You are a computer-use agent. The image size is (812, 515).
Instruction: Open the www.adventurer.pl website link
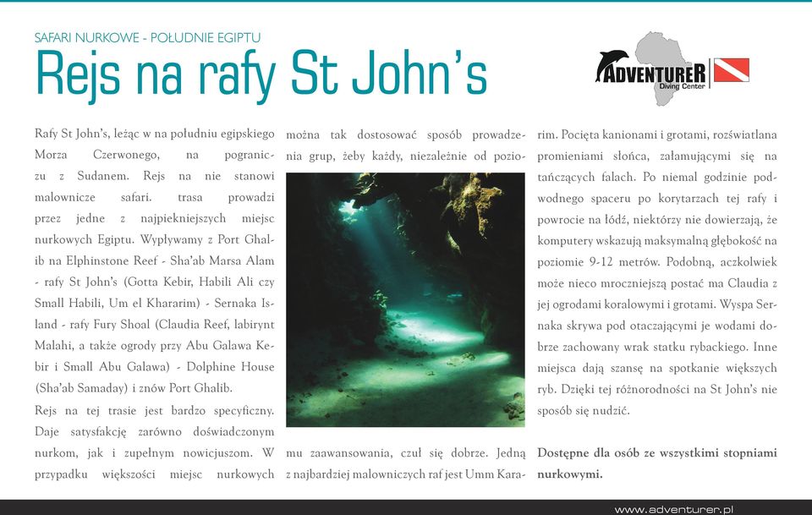(x=673, y=509)
